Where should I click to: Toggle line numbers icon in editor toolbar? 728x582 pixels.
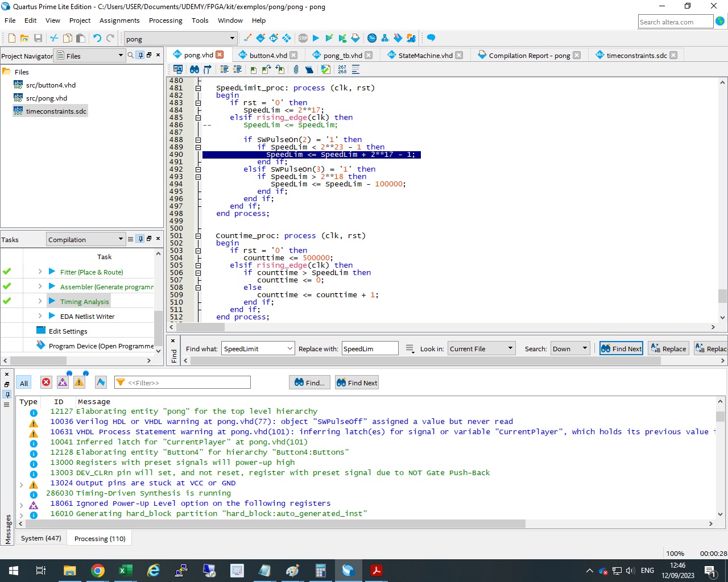[x=342, y=69]
